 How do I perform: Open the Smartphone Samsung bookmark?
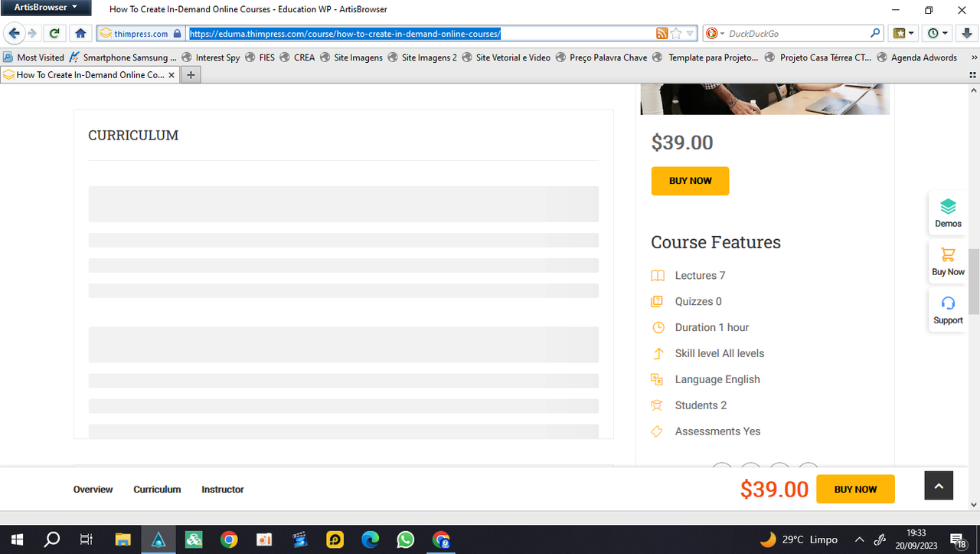pos(122,57)
